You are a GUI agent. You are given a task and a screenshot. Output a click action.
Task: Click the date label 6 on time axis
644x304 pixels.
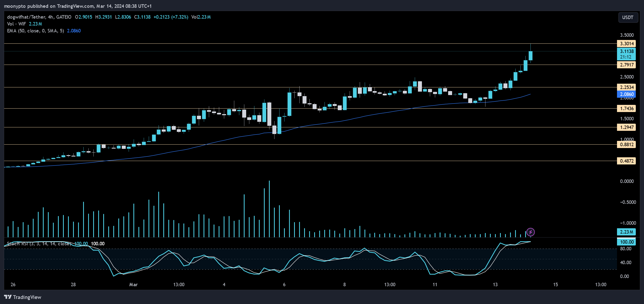tap(284, 284)
